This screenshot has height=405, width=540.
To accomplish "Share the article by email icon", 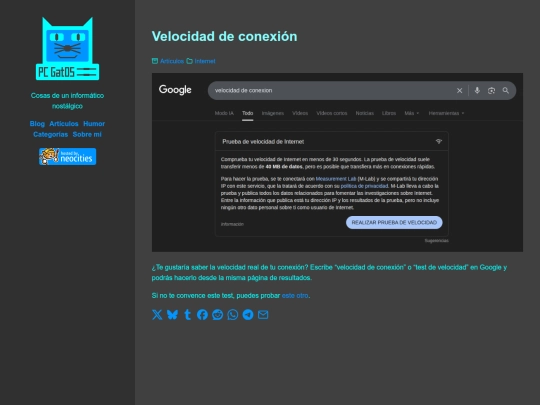I will 263,314.
